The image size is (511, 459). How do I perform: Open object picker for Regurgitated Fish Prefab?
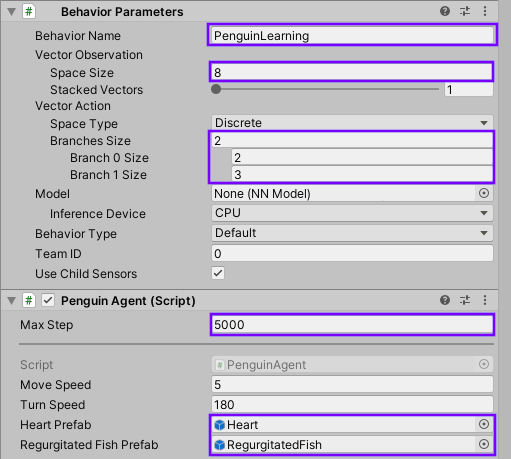click(484, 444)
